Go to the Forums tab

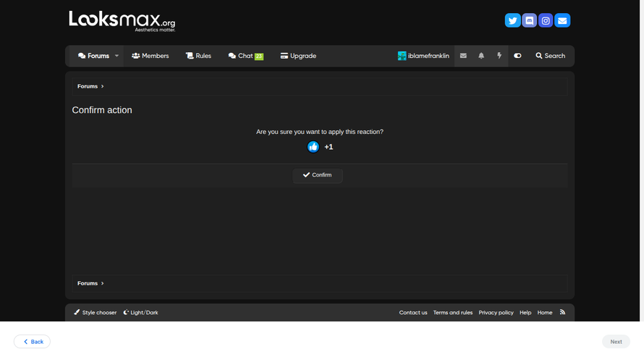click(93, 56)
